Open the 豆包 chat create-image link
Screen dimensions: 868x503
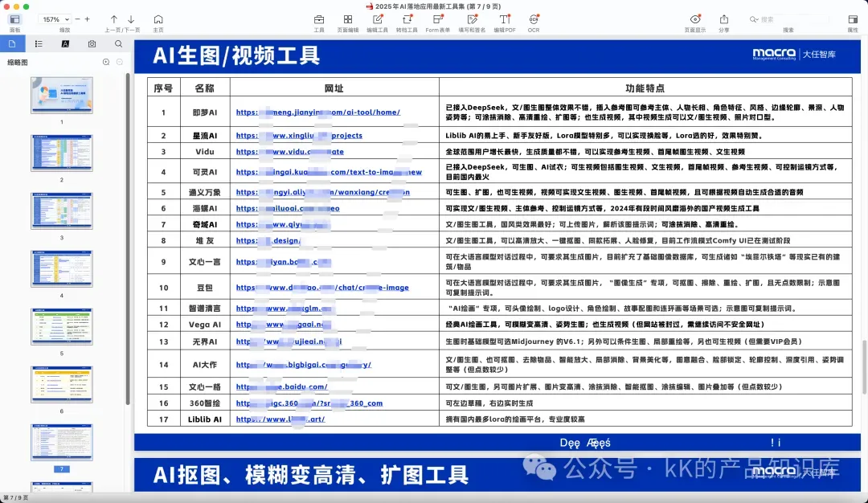pos(322,288)
